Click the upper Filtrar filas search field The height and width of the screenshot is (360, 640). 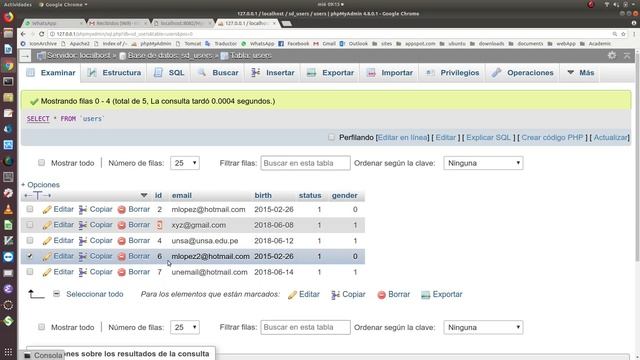pos(305,163)
